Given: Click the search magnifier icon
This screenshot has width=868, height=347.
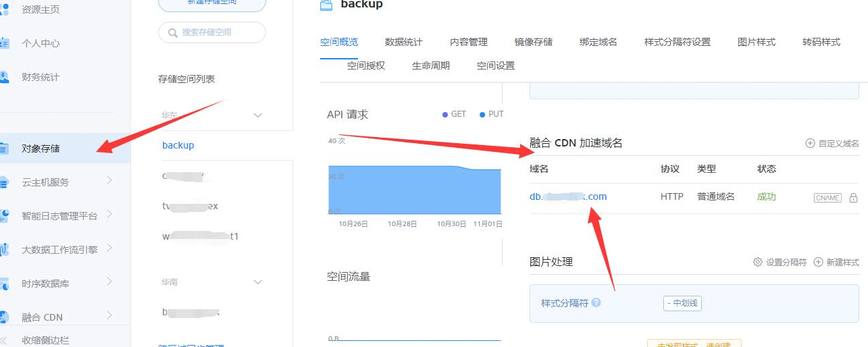Looking at the screenshot, I should [173, 32].
